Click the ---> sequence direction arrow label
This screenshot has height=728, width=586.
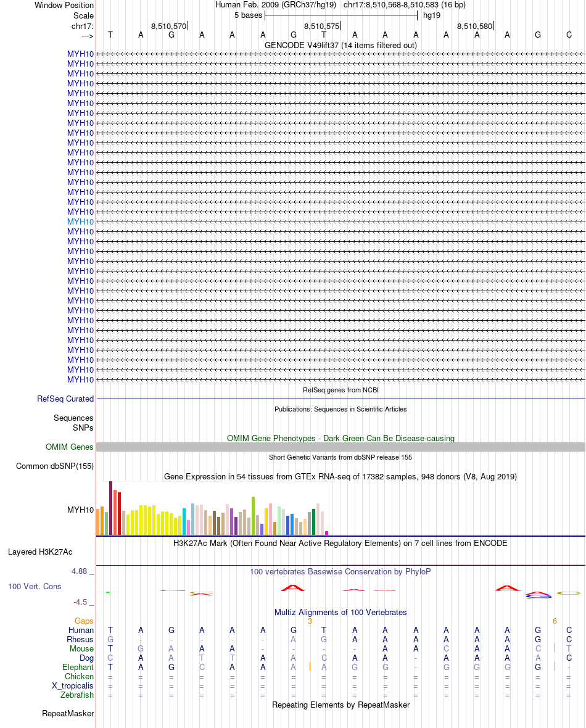(x=87, y=36)
